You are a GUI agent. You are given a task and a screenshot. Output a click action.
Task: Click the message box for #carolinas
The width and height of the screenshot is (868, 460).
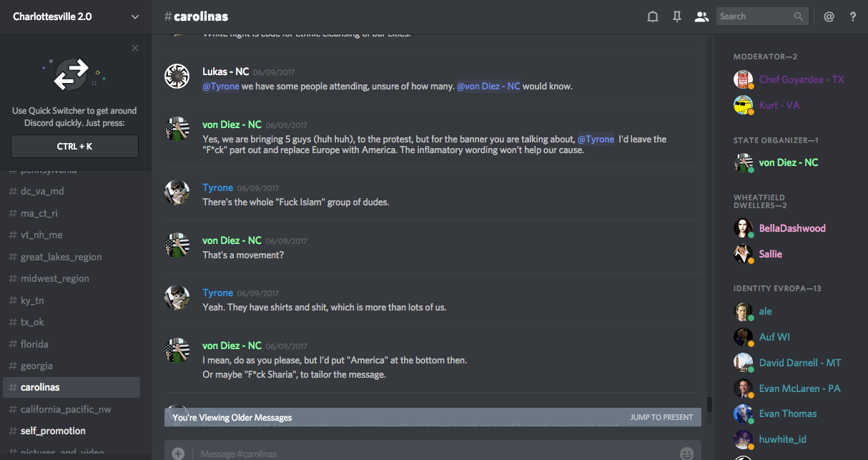429,453
